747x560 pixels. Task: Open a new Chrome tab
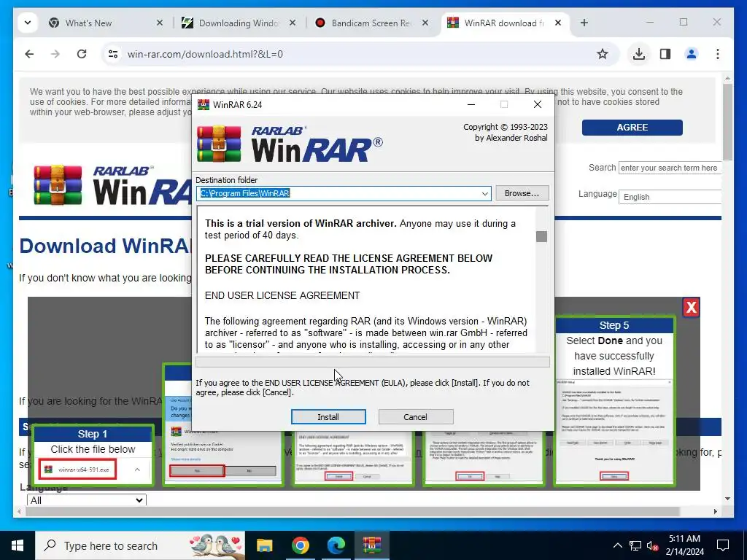(x=584, y=23)
